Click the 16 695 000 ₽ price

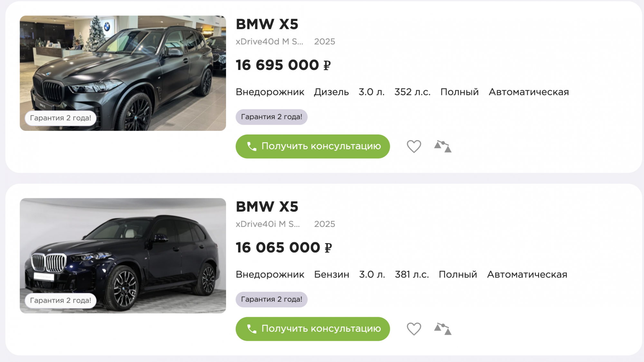pyautogui.click(x=283, y=65)
